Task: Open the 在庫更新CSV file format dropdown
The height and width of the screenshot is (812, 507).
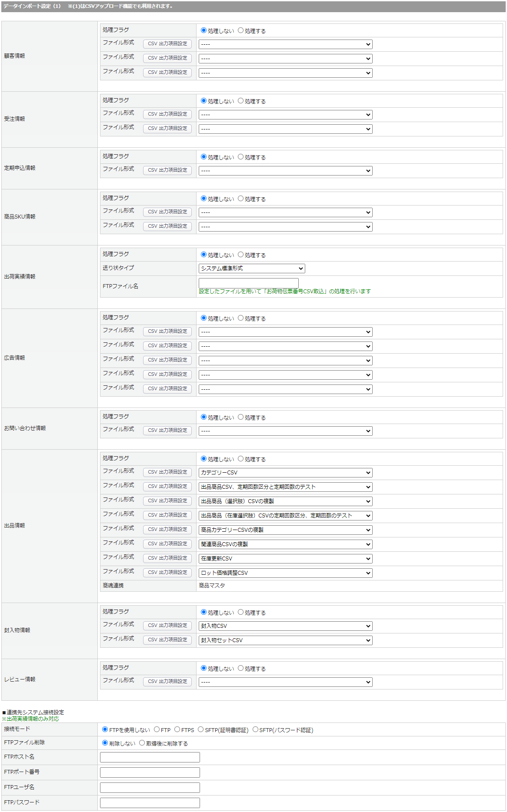Action: coord(285,559)
